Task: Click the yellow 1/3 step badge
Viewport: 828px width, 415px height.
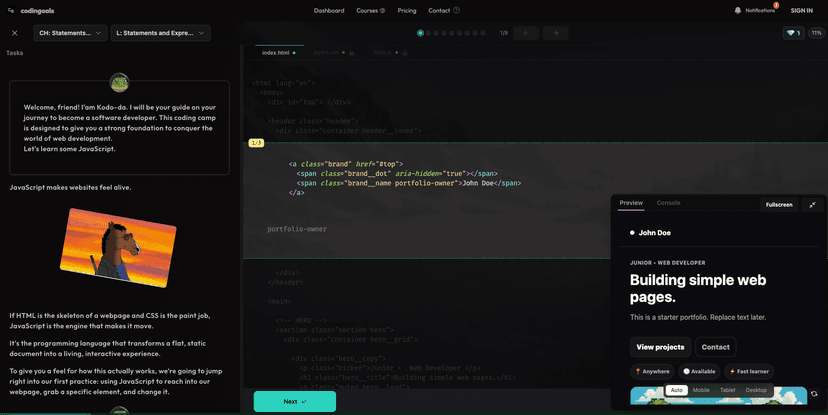Action: tap(256, 143)
